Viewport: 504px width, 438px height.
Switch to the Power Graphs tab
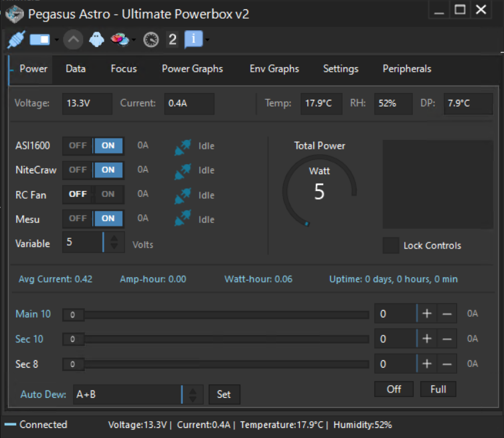pyautogui.click(x=192, y=68)
